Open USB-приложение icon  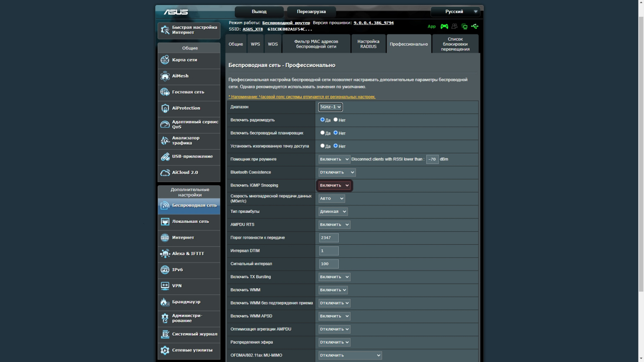[x=165, y=157]
